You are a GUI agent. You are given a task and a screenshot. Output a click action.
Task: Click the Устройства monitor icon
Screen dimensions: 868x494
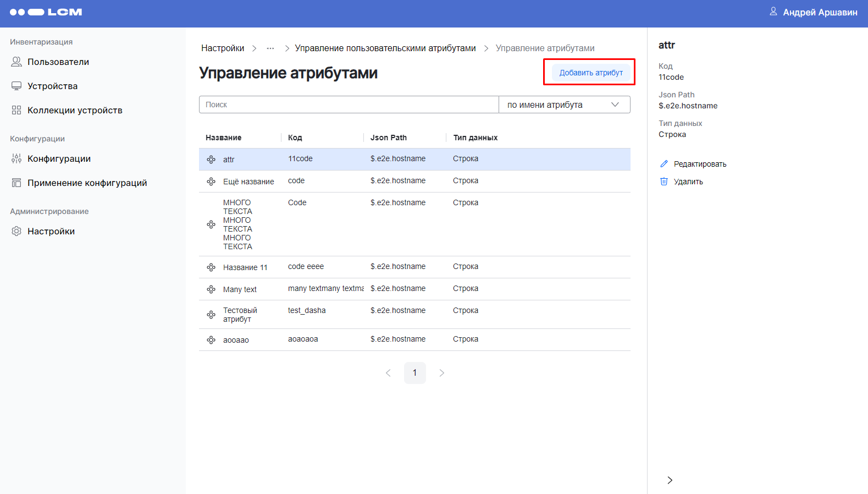coord(16,86)
